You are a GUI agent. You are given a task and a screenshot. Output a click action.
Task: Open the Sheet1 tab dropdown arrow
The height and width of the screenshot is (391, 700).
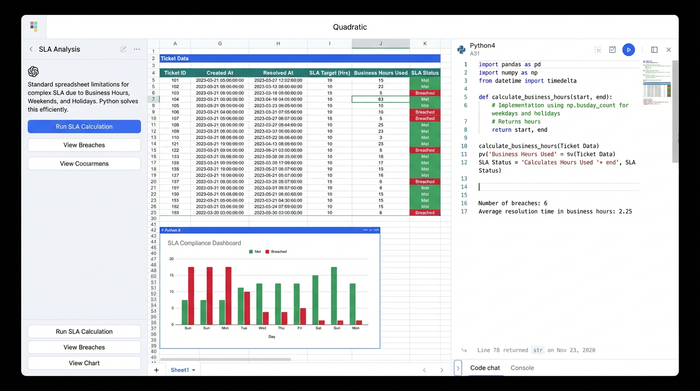[x=194, y=370]
